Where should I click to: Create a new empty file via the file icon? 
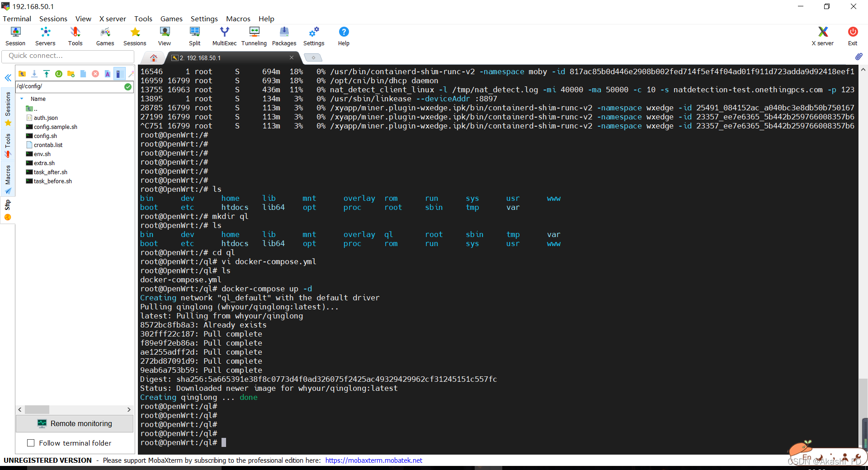pos(83,74)
